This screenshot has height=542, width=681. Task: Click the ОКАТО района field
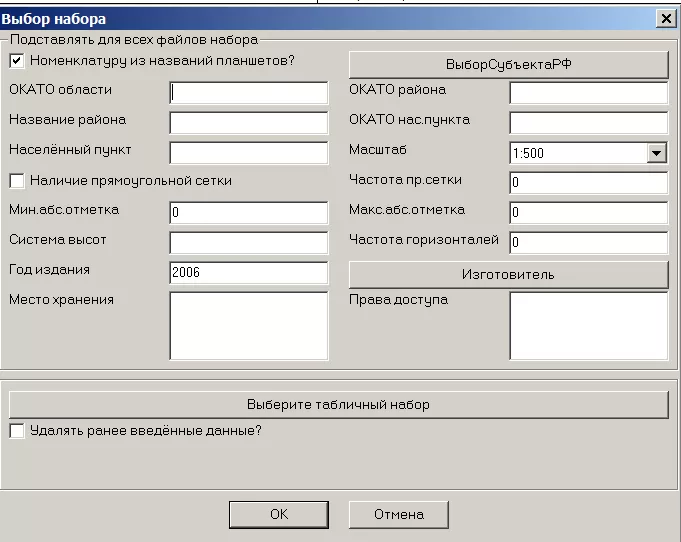pos(587,93)
